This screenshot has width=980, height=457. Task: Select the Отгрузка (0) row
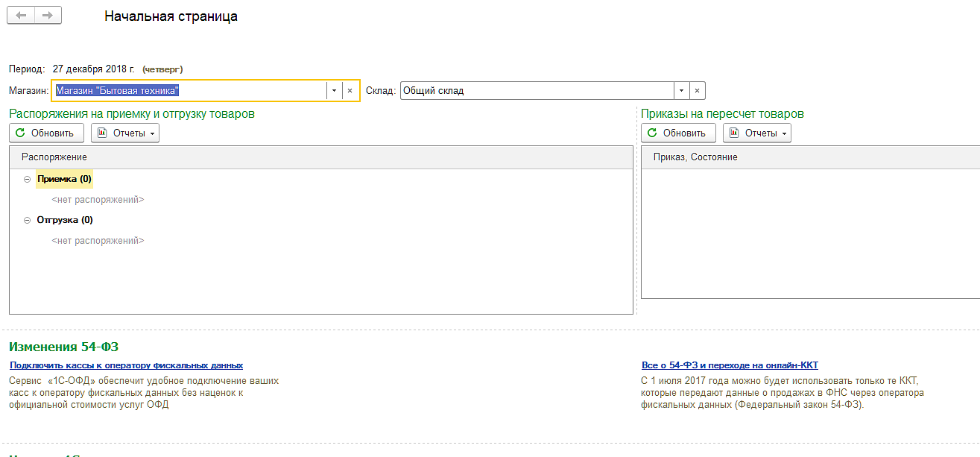pos(65,221)
